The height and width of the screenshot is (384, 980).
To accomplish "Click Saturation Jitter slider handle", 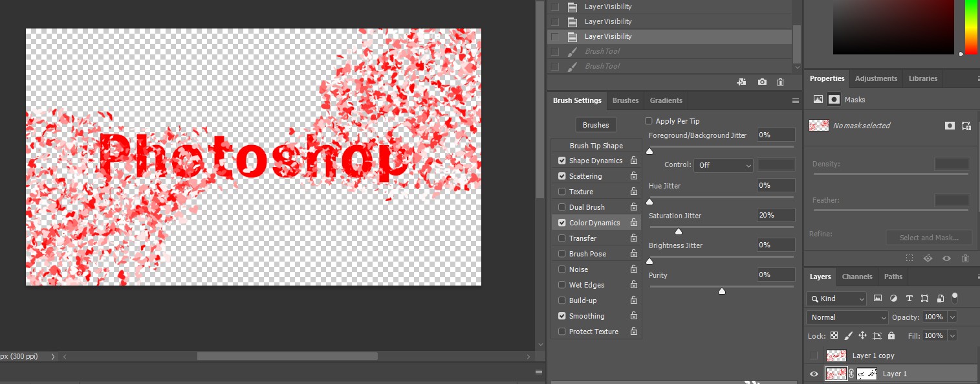I will point(679,231).
